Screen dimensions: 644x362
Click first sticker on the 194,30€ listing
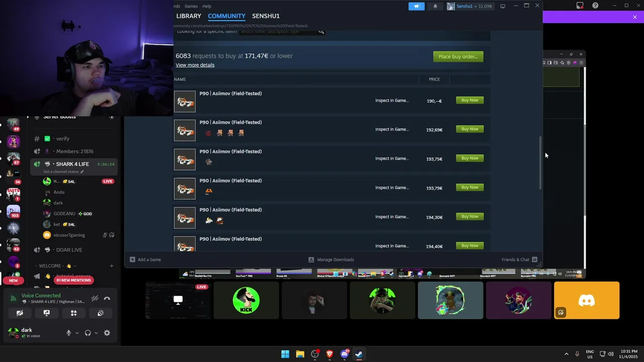coord(209,220)
